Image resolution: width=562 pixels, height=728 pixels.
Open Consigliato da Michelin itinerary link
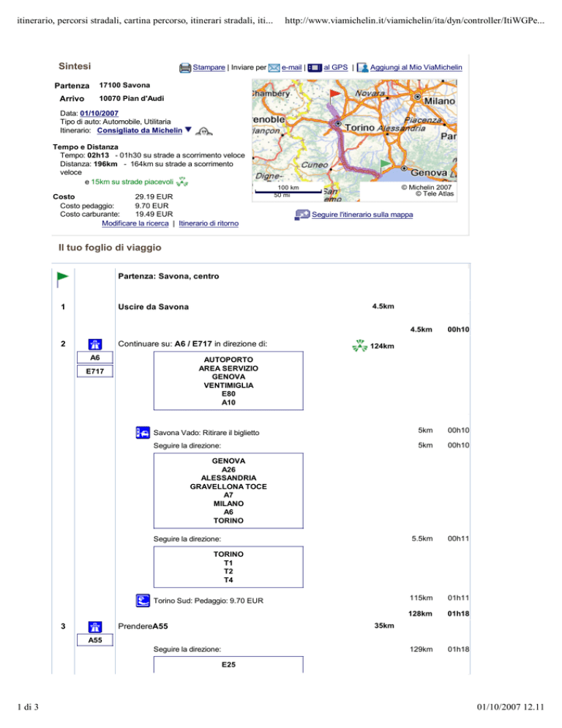(x=139, y=130)
